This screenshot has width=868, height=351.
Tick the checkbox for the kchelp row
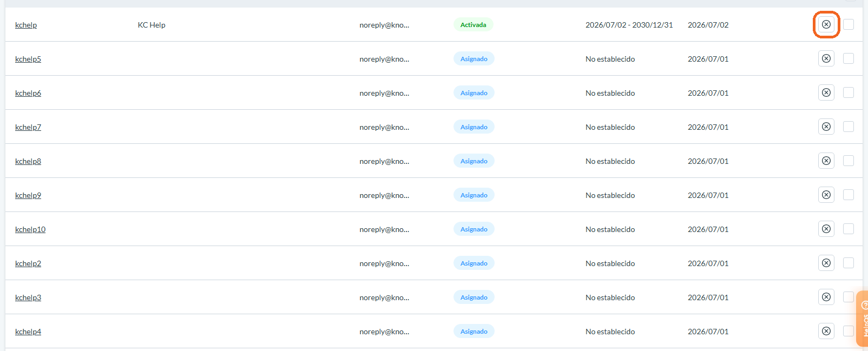click(x=849, y=24)
